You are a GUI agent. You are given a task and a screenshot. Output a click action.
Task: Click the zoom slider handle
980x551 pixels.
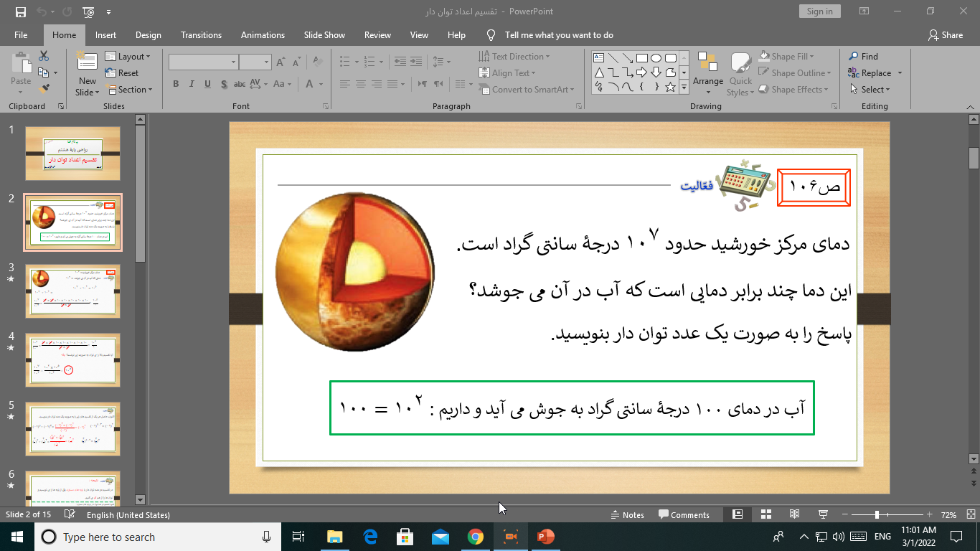click(877, 514)
